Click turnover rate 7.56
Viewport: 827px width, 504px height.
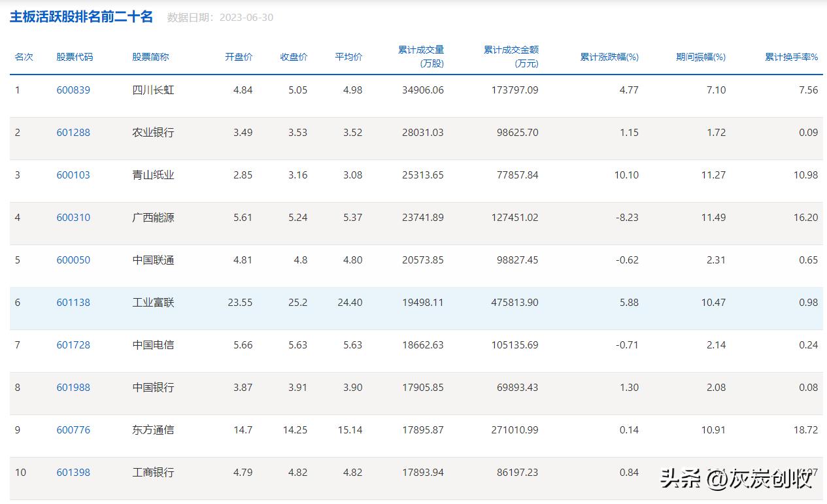coord(809,90)
